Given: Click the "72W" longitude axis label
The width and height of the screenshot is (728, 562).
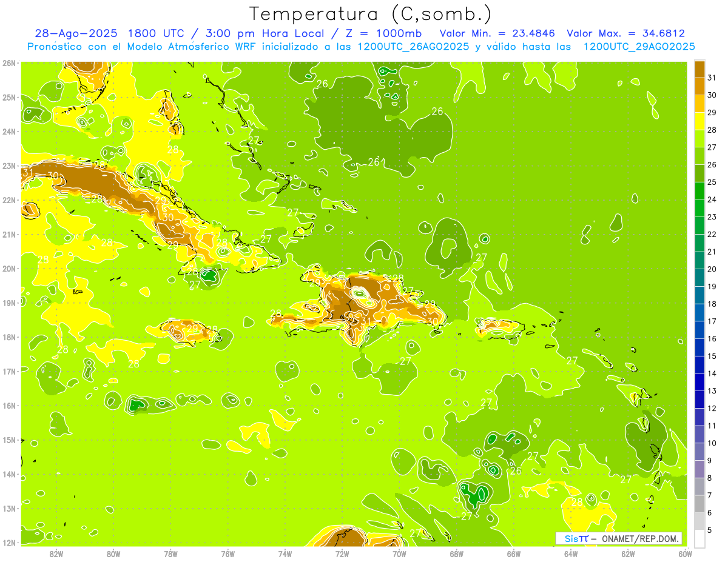Looking at the screenshot, I should pos(342,554).
